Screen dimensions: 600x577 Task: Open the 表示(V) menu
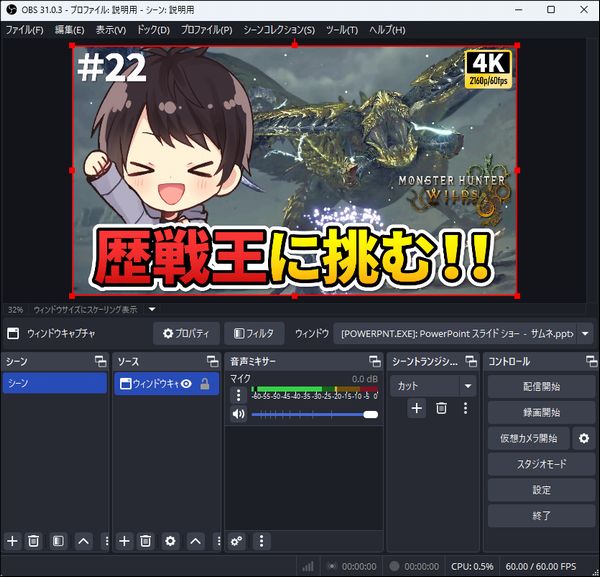[111, 30]
